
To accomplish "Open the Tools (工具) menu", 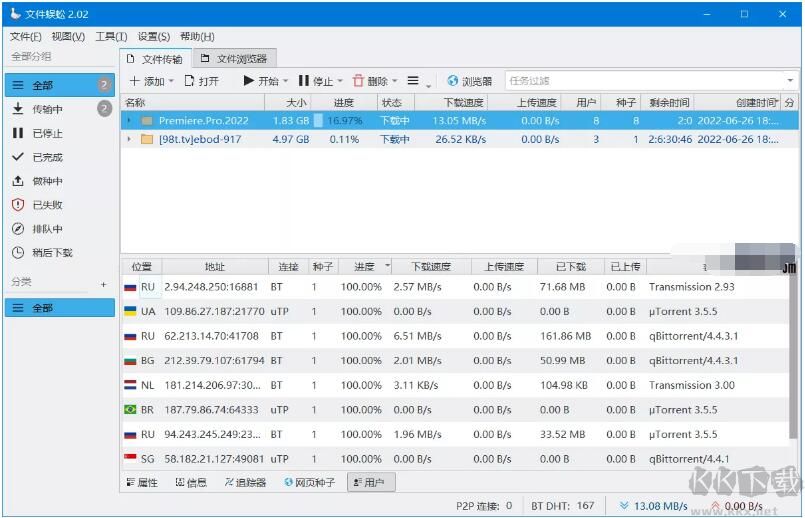I will point(110,37).
